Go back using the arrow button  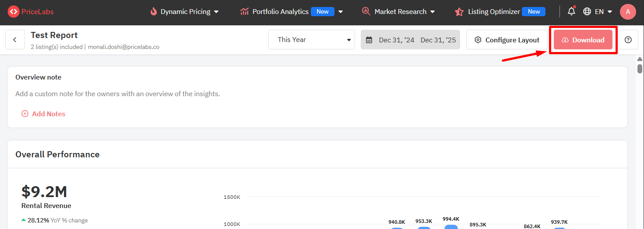tap(15, 40)
